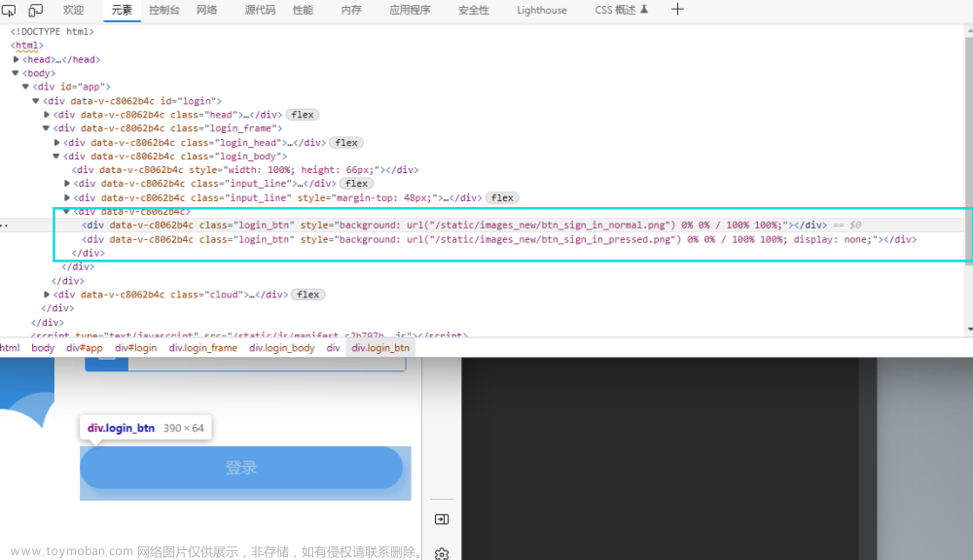Image resolution: width=973 pixels, height=560 pixels.
Task: Open the 安全性 tab
Action: click(474, 10)
